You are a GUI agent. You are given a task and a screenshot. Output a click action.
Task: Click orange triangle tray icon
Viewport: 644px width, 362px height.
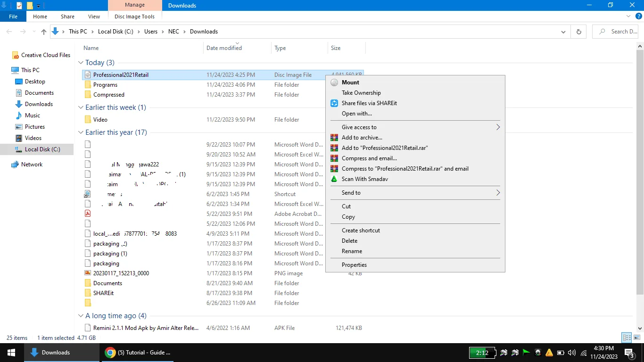(x=549, y=353)
